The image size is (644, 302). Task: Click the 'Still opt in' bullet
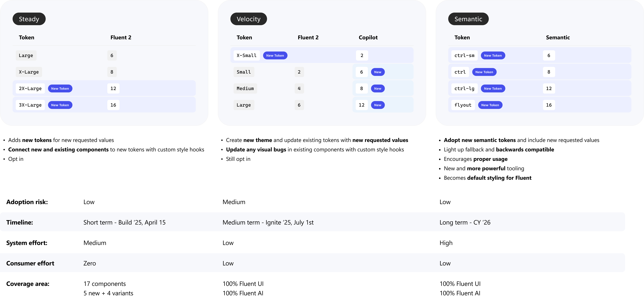(238, 159)
